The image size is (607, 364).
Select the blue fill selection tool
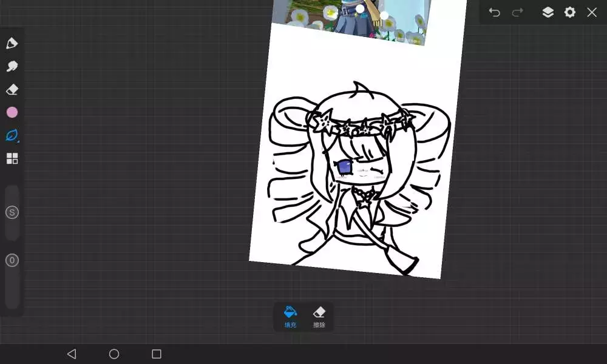[12, 135]
